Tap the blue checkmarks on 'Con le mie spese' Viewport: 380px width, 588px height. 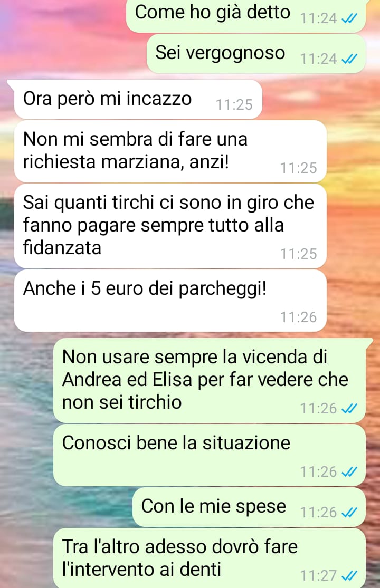point(349,512)
